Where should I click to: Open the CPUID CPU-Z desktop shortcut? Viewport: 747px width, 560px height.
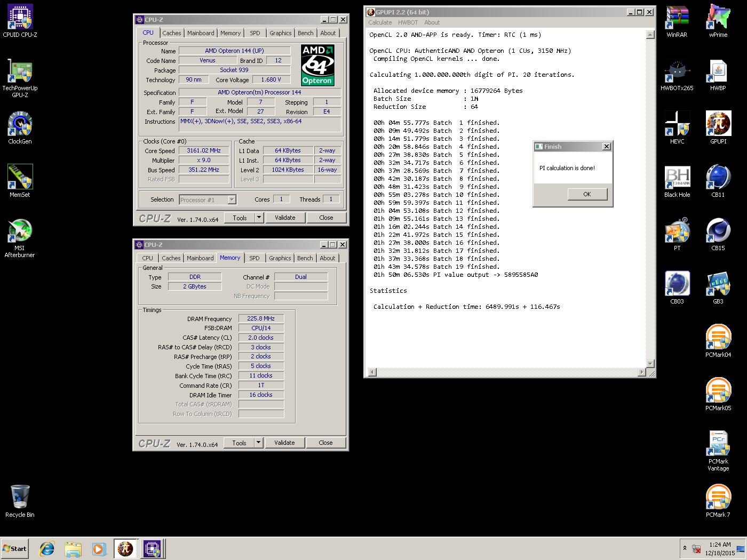(x=20, y=21)
